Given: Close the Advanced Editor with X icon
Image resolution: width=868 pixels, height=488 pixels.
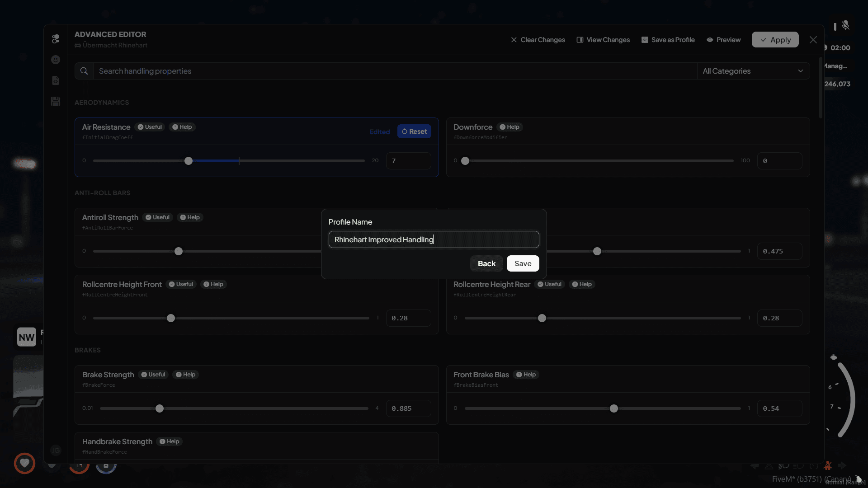Looking at the screenshot, I should 813,40.
